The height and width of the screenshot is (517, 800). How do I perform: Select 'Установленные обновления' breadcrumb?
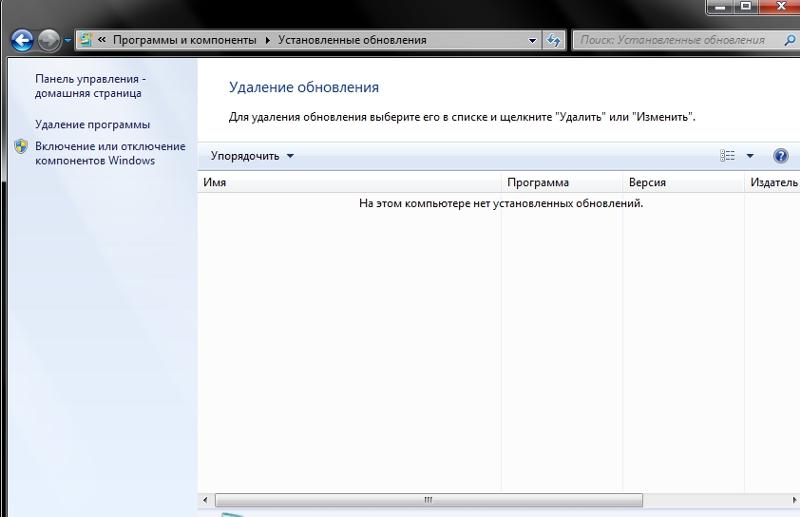point(352,40)
